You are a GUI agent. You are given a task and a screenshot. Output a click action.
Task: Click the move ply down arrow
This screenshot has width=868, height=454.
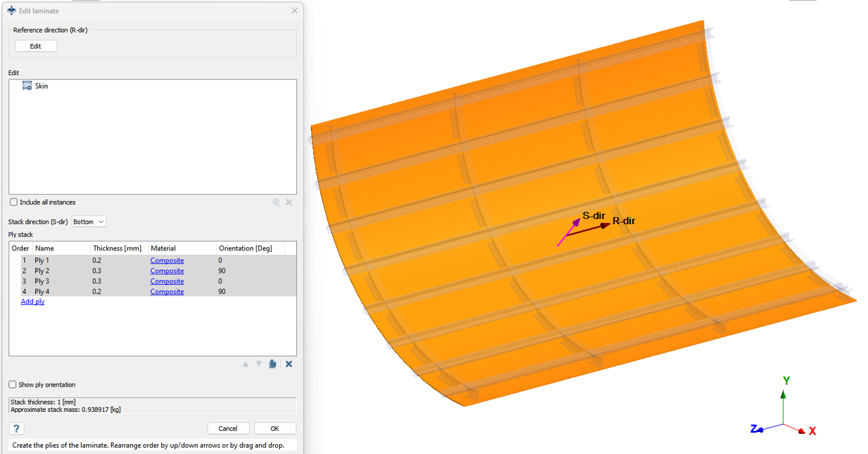(258, 364)
